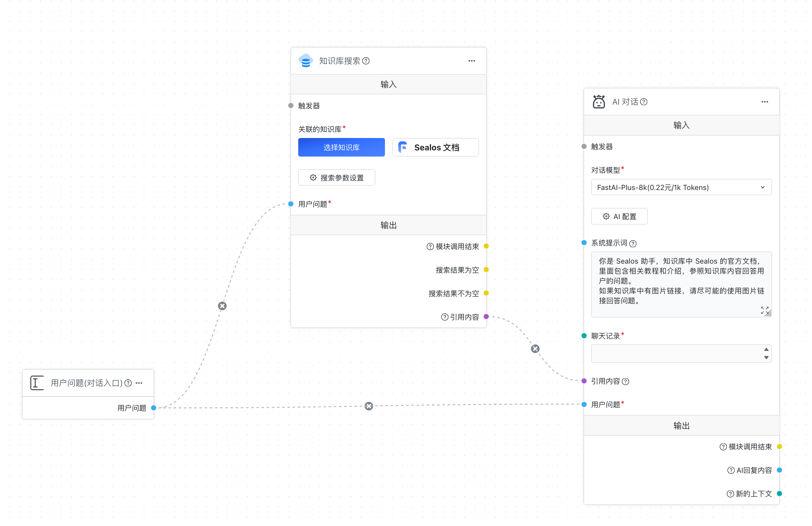Click help icon next to 系统提示词
Screen dimensions: 812x526
click(x=633, y=244)
